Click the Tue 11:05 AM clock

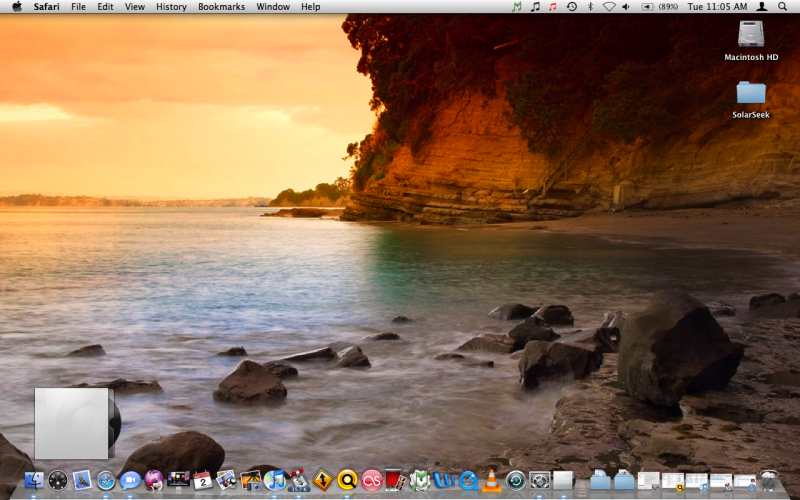[717, 7]
